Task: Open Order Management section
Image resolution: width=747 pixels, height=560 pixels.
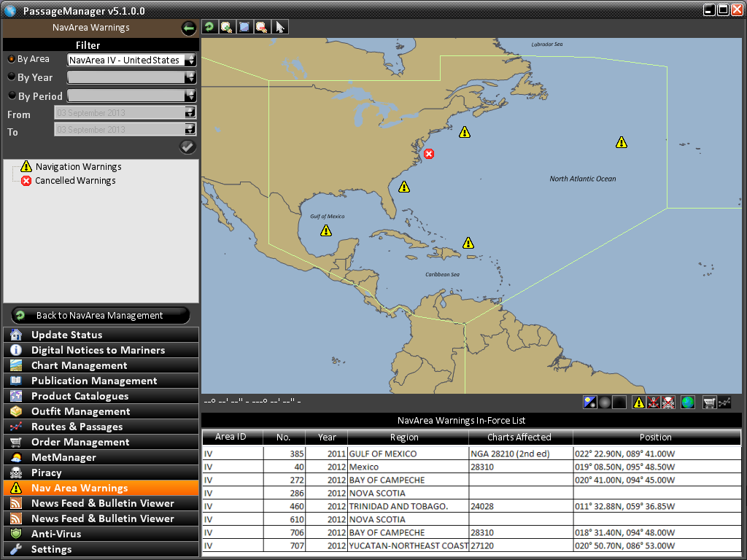Action: tap(101, 442)
